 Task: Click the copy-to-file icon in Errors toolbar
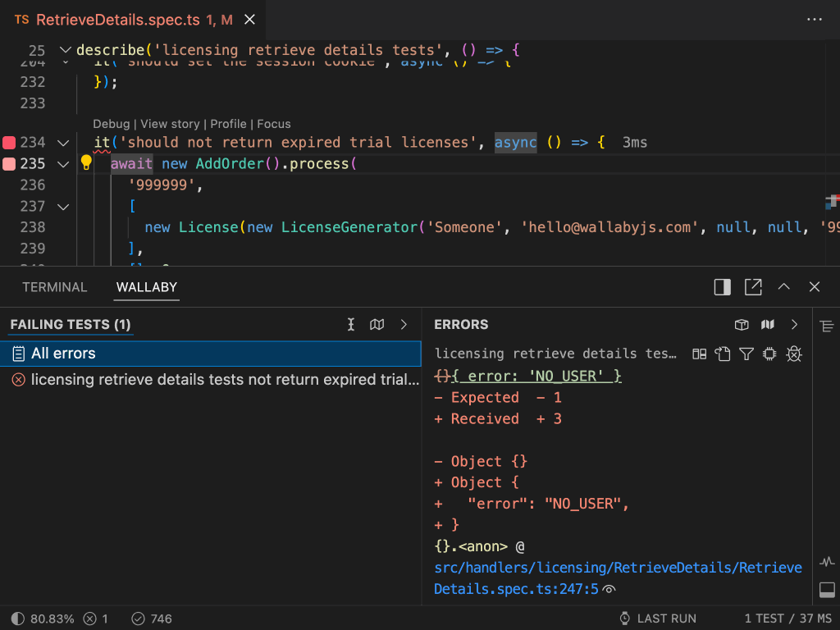tap(722, 354)
